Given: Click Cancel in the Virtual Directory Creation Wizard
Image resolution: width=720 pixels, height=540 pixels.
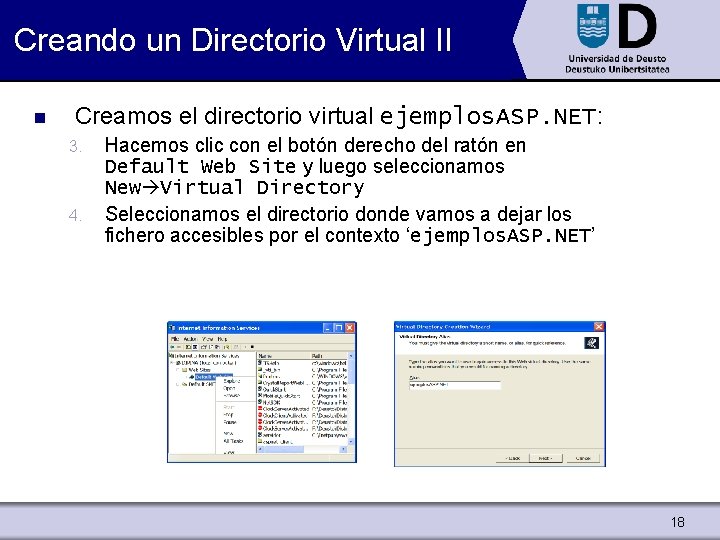Looking at the screenshot, I should (x=583, y=458).
